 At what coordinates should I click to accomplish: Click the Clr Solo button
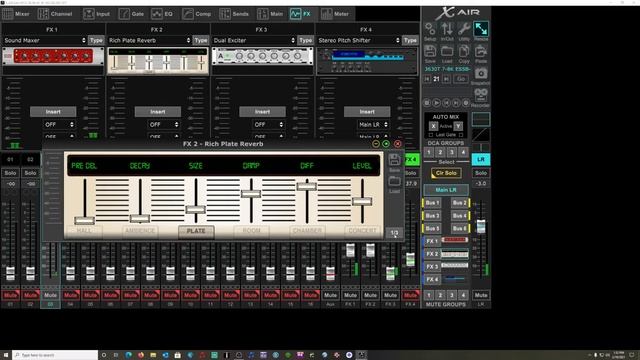click(x=446, y=173)
